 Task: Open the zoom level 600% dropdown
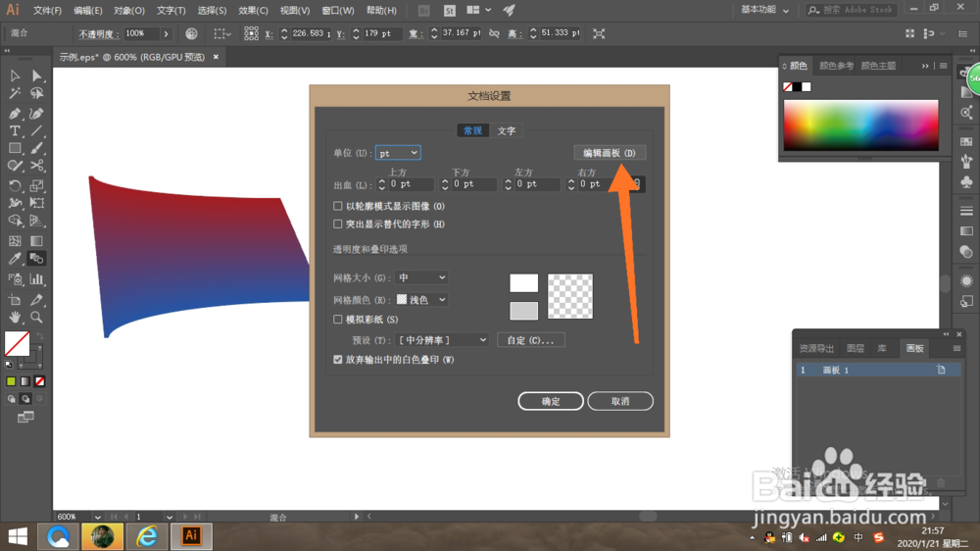coord(97,517)
